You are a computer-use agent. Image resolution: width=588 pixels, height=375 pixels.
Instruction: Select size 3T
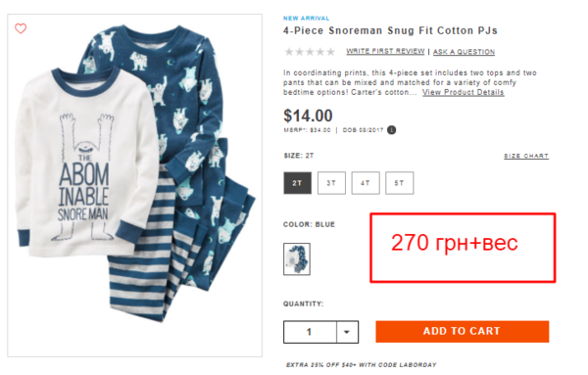(x=331, y=183)
